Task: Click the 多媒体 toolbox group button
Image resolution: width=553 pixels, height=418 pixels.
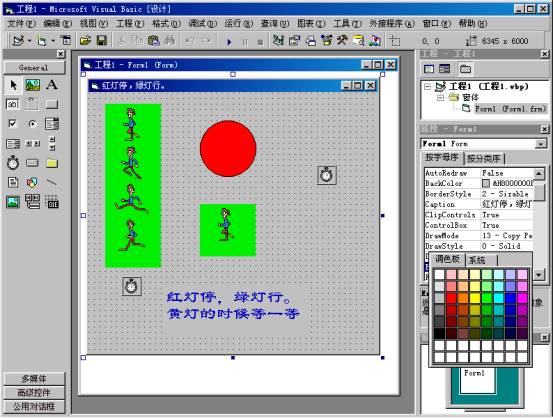Action: (x=34, y=379)
